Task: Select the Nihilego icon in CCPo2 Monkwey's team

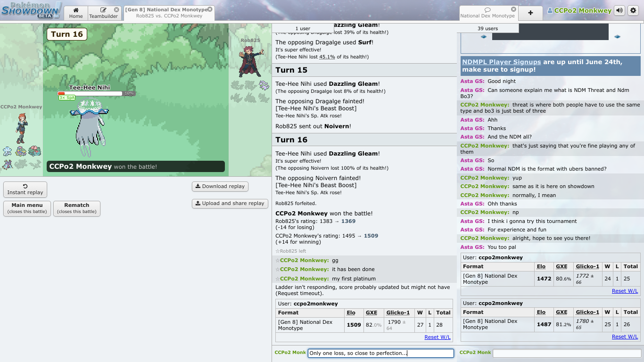Action: click(x=8, y=151)
